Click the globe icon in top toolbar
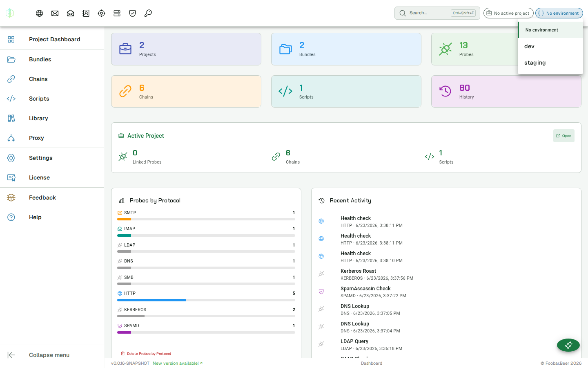The width and height of the screenshot is (588, 368). [x=40, y=13]
